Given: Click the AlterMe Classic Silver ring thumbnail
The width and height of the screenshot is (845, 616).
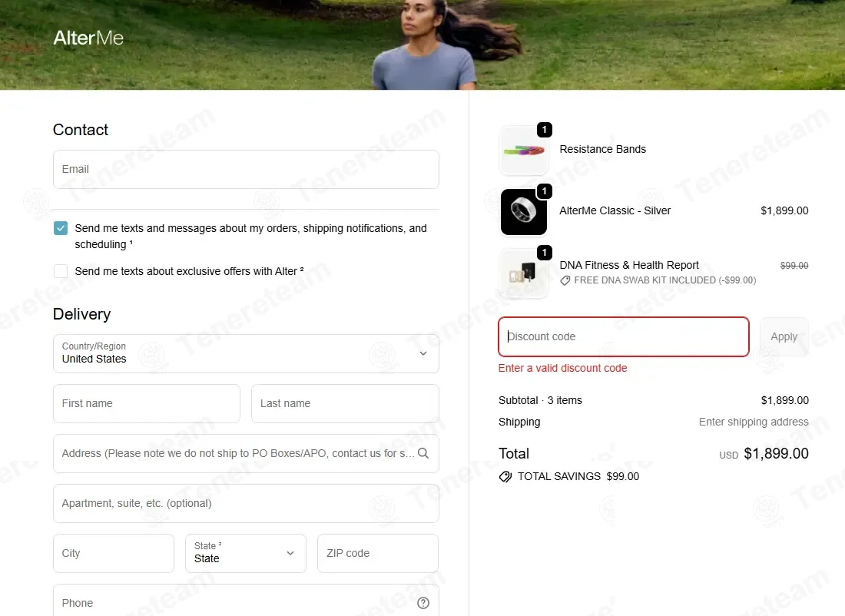Looking at the screenshot, I should [x=523, y=212].
